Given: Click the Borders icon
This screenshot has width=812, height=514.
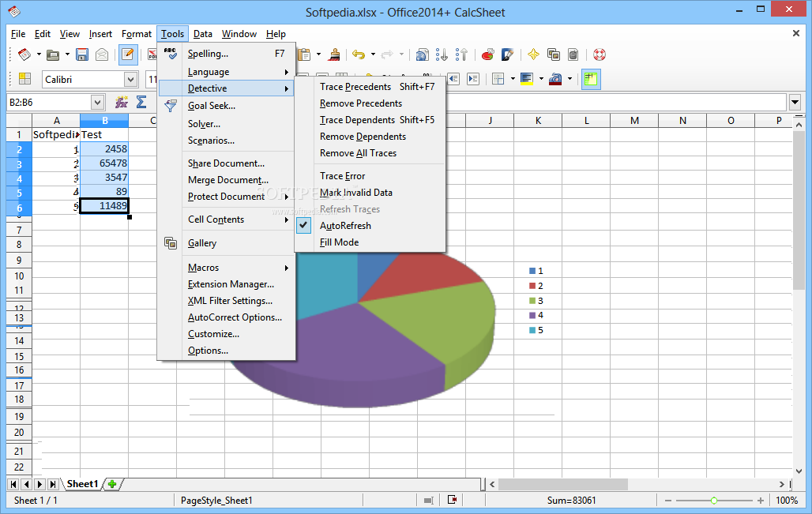Looking at the screenshot, I should 498,79.
